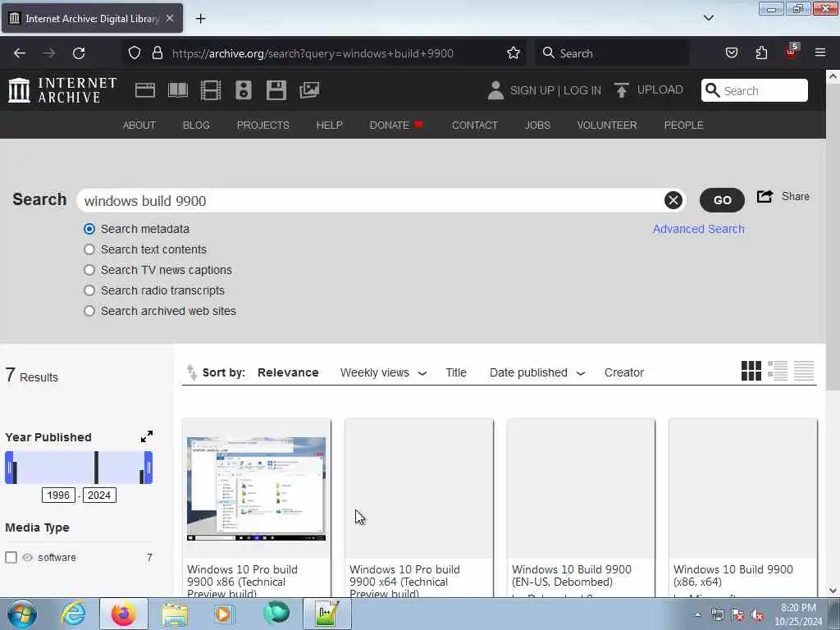840x630 pixels.
Task: Open the VOLUNTEER menu item
Action: coord(607,125)
